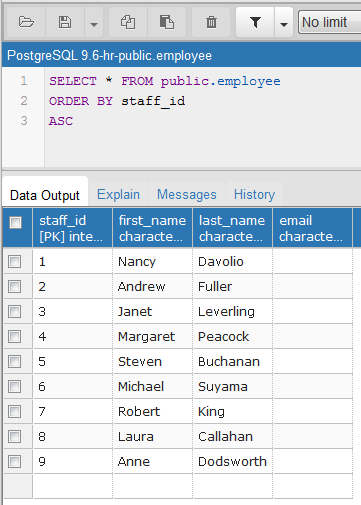361x505 pixels.
Task: Select the cell containing King
Action: (232, 411)
